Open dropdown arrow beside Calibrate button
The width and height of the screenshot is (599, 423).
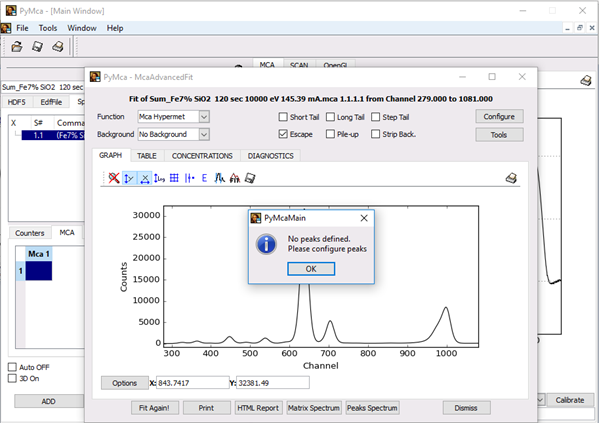coord(541,400)
